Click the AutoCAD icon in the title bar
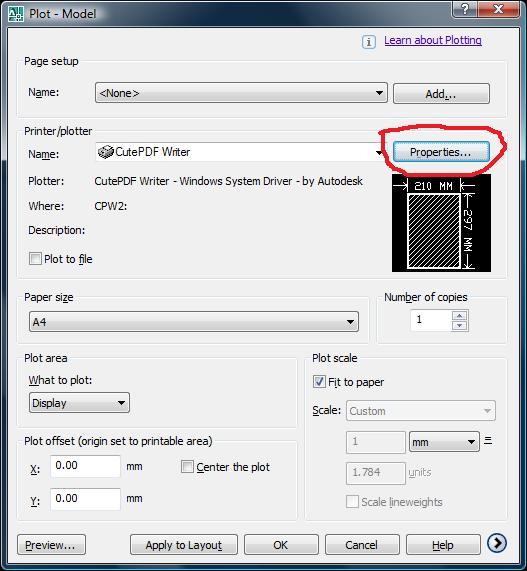 tap(16, 14)
